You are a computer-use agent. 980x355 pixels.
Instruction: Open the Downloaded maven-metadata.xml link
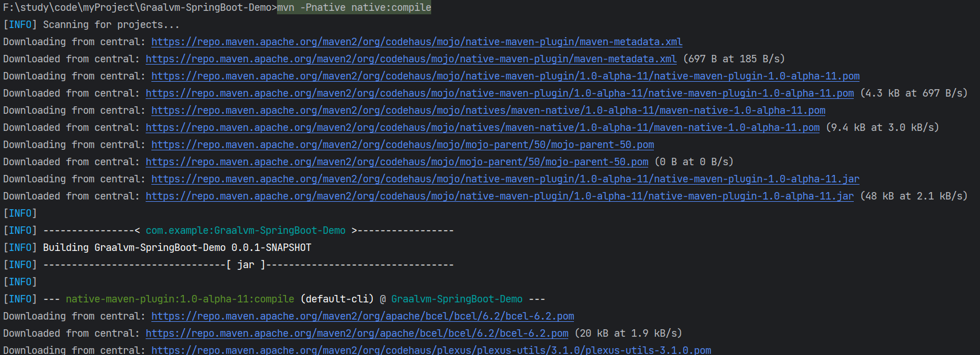tap(411, 59)
